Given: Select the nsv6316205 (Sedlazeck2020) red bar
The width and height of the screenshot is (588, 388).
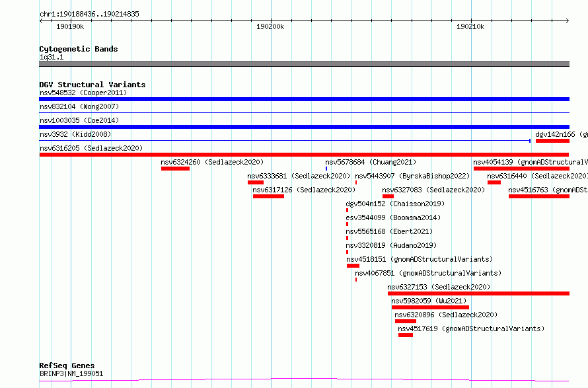Looking at the screenshot, I should pyautogui.click(x=304, y=155).
